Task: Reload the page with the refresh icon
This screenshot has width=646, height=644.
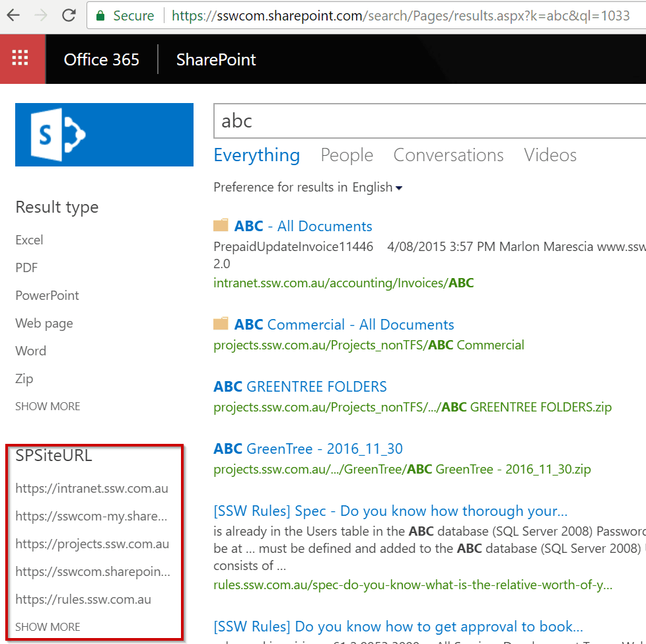Action: (x=68, y=15)
